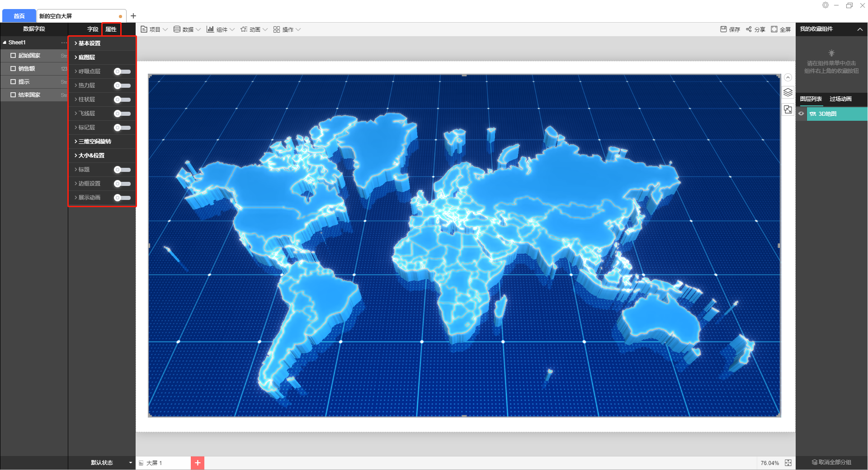Viewport: 868px width, 470px height.
Task: Click the 76.04% zoom level
Action: 769,463
